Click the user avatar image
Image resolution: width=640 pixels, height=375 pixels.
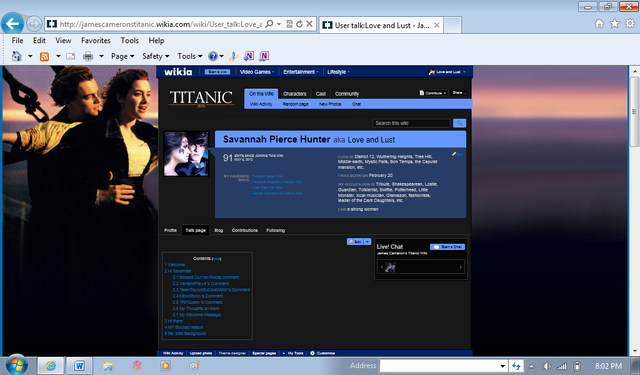(x=186, y=154)
